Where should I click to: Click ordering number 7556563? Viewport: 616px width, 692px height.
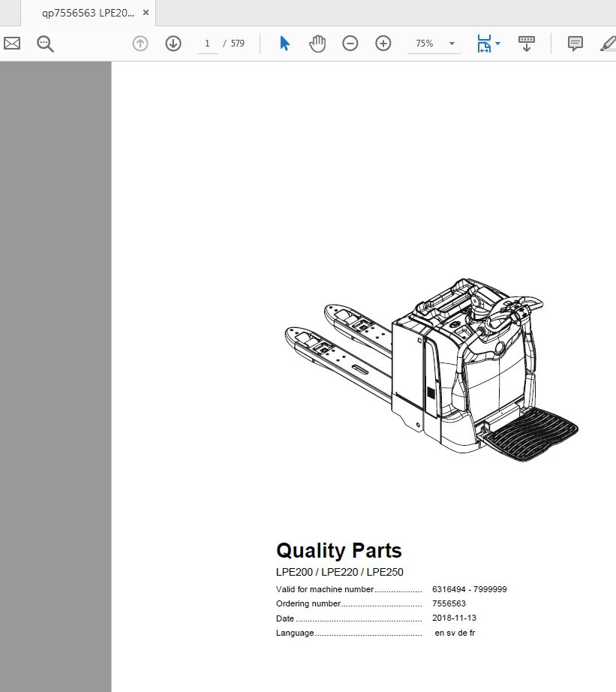coord(449,603)
